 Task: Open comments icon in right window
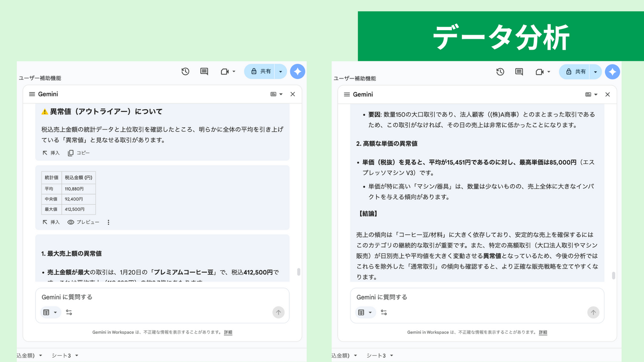click(x=519, y=72)
